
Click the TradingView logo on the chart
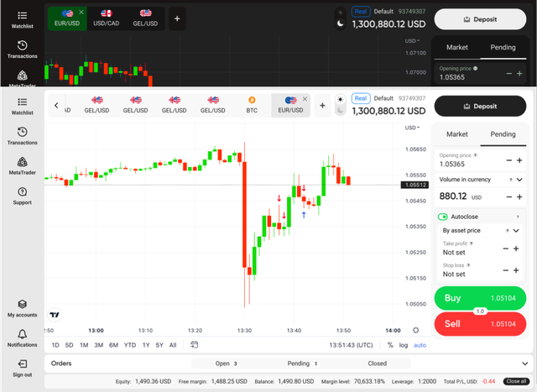[x=55, y=315]
